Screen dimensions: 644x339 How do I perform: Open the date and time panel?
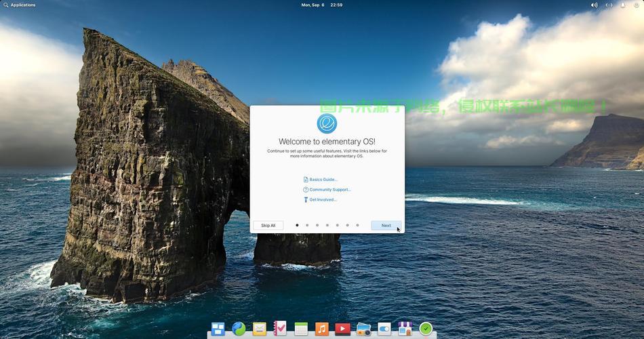pos(322,5)
